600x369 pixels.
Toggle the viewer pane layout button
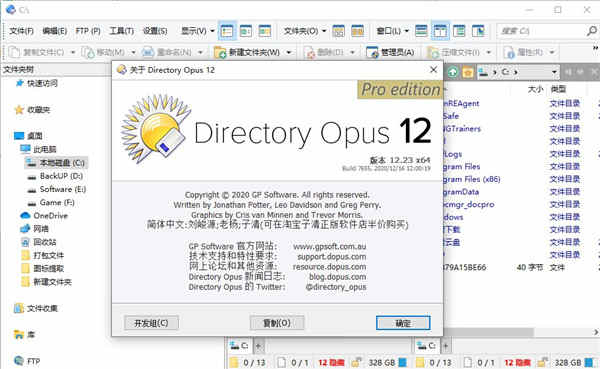478,31
